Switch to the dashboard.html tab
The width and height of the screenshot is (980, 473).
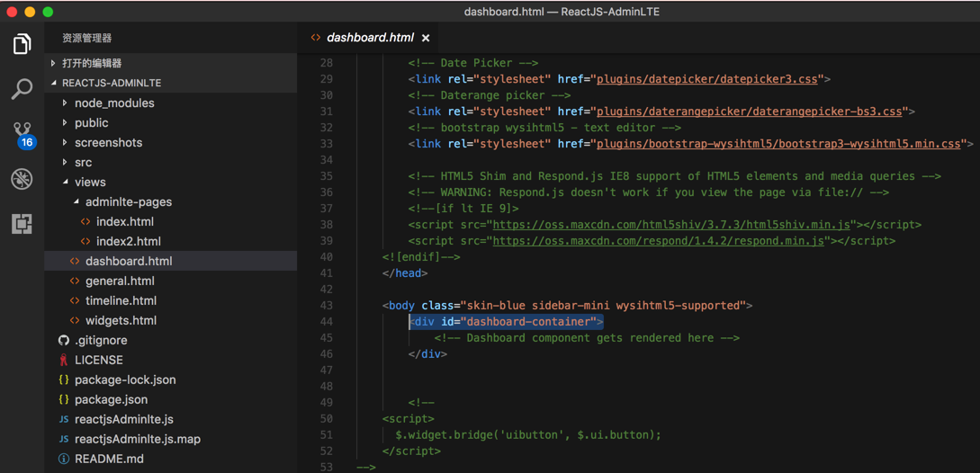(370, 38)
